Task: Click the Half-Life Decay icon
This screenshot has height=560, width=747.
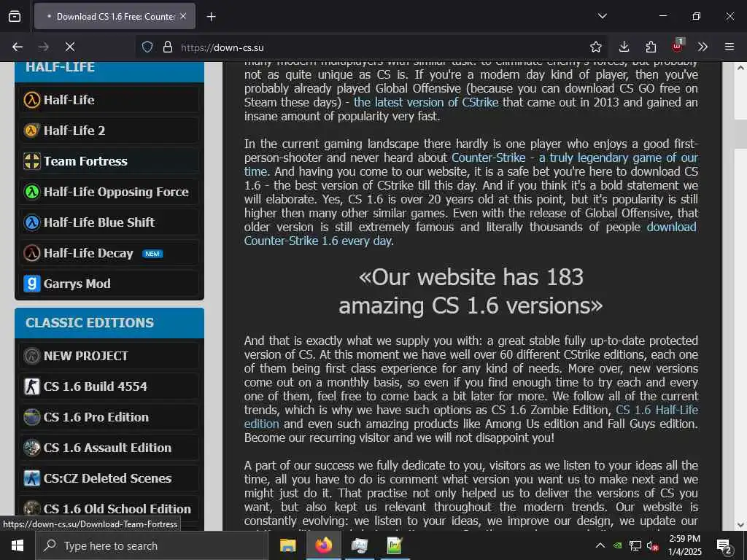Action: (32, 253)
